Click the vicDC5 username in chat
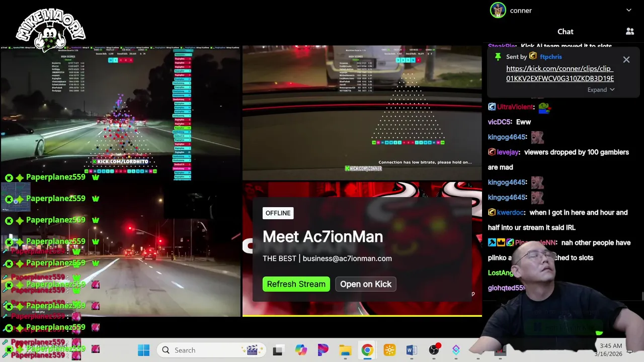 pyautogui.click(x=499, y=122)
